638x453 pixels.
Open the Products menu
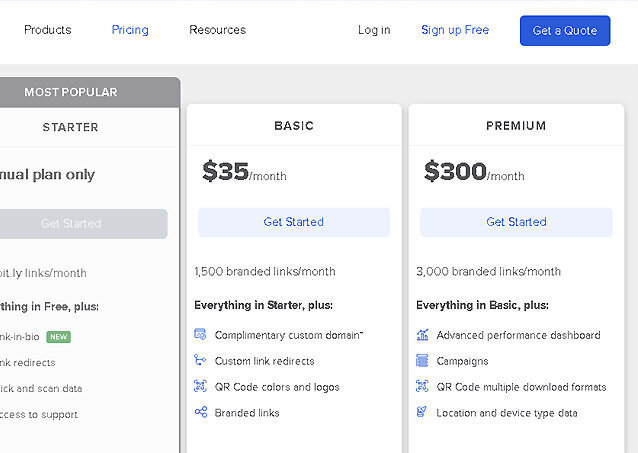(x=48, y=30)
